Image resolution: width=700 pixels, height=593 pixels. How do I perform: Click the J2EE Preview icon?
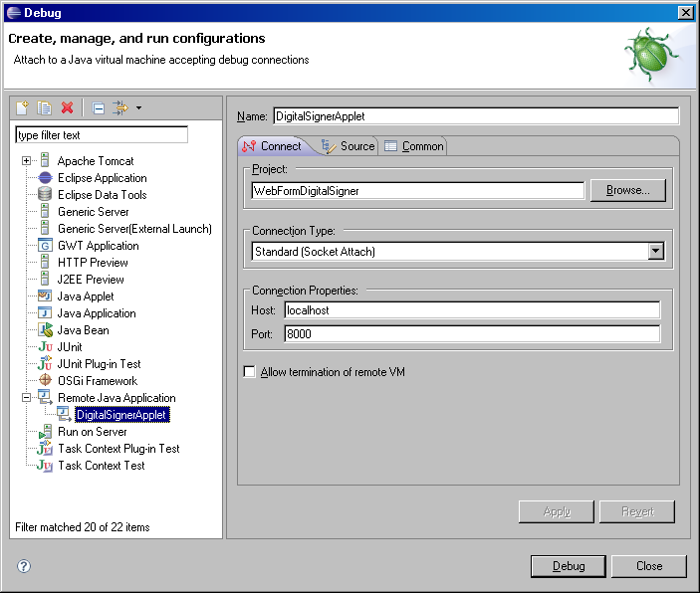45,280
